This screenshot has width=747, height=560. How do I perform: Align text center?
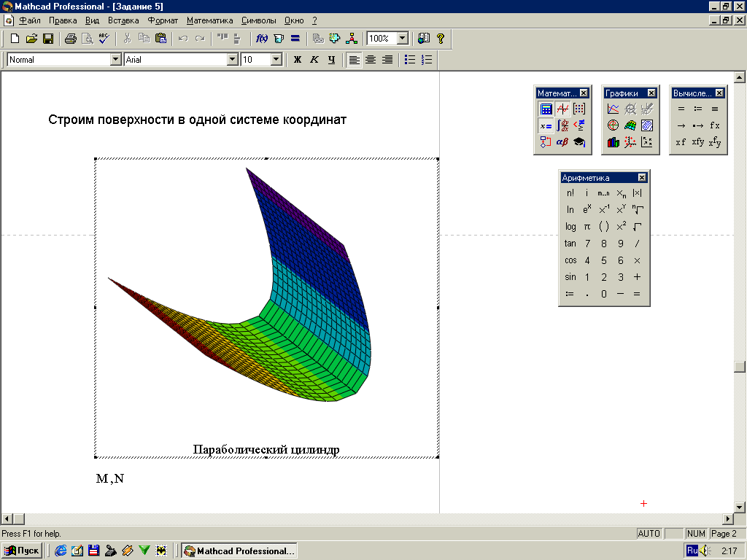(x=371, y=60)
